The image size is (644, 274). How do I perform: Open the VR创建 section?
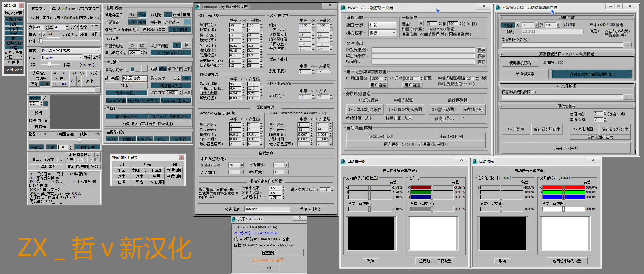click(x=14, y=62)
